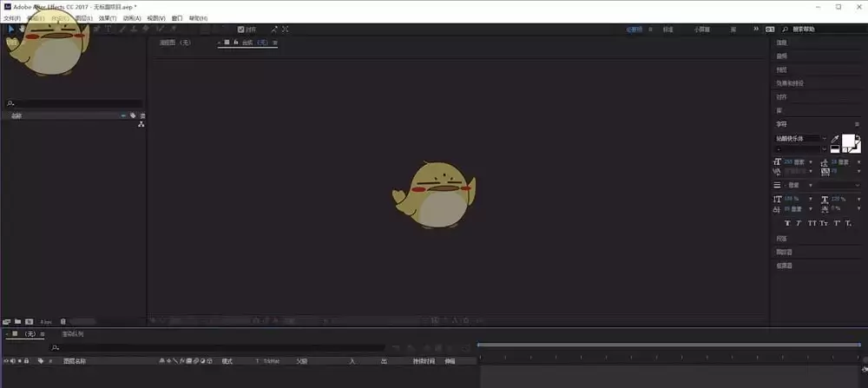Click the black/white preset swatch in Character panel
This screenshot has height=388, width=868.
click(835, 149)
